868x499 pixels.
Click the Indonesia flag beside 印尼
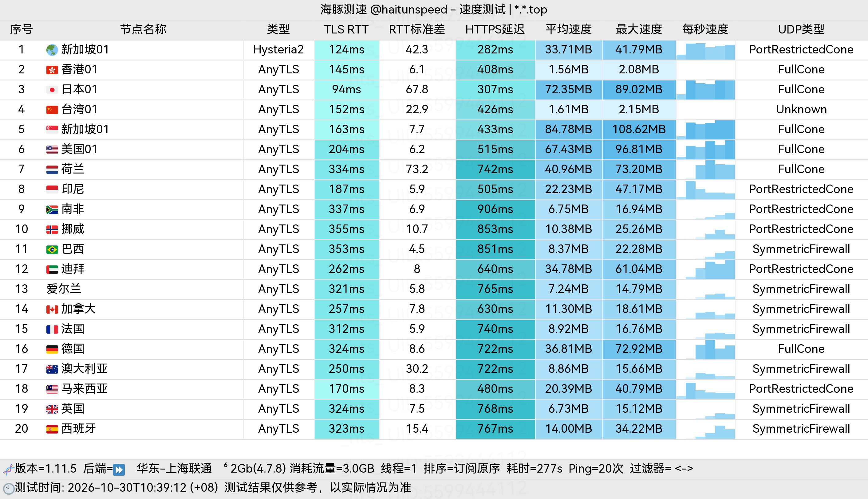pos(52,189)
